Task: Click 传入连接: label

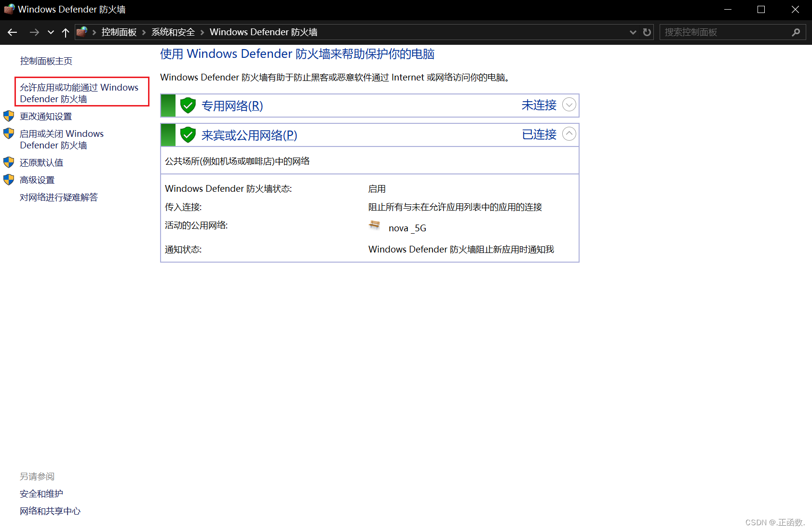Action: pos(183,207)
